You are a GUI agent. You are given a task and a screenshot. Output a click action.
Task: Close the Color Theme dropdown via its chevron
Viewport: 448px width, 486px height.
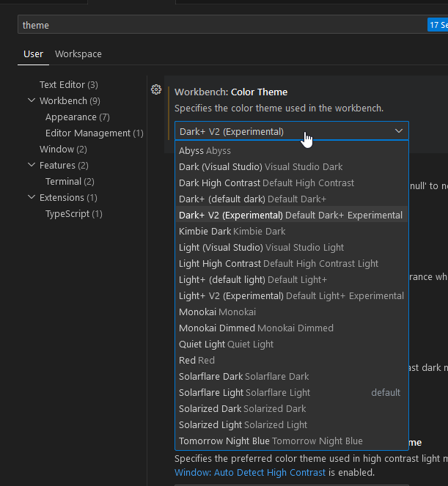399,131
